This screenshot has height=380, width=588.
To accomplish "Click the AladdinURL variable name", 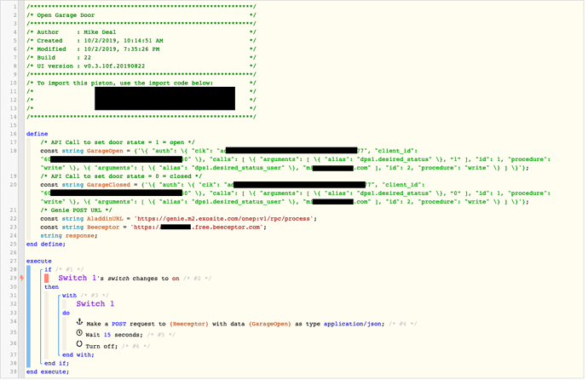I will tap(105, 219).
